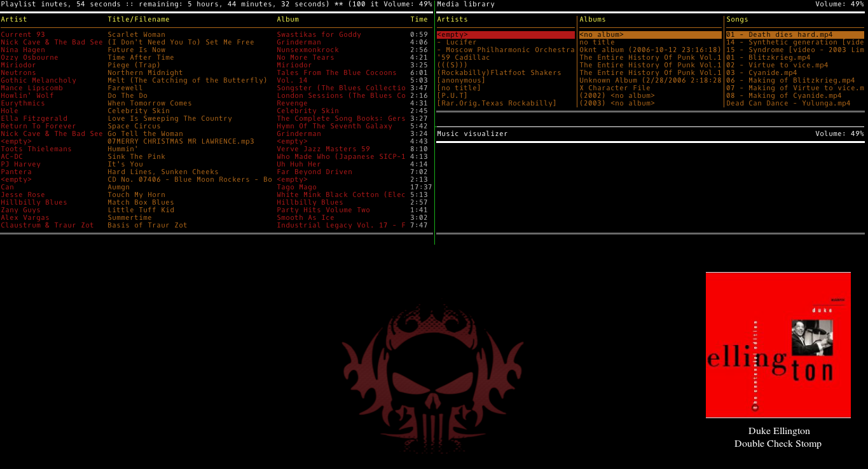Select the highlighted '<no album>' library album
Screen dimensions: 868x469
click(x=651, y=35)
